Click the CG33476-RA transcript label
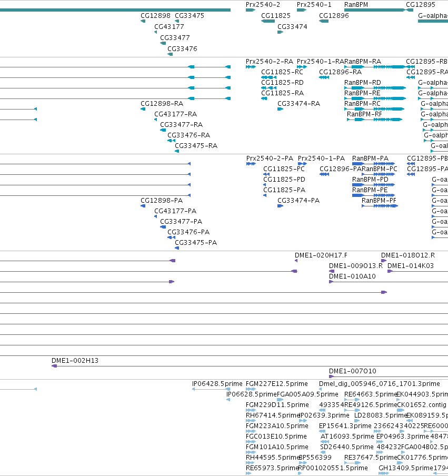448x476 pixels. [x=189, y=135]
